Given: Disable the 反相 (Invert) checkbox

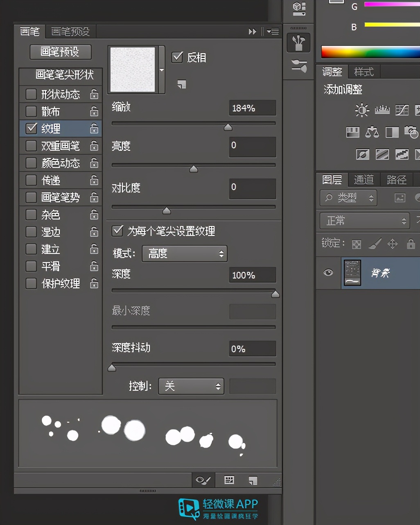Looking at the screenshot, I should click(177, 57).
